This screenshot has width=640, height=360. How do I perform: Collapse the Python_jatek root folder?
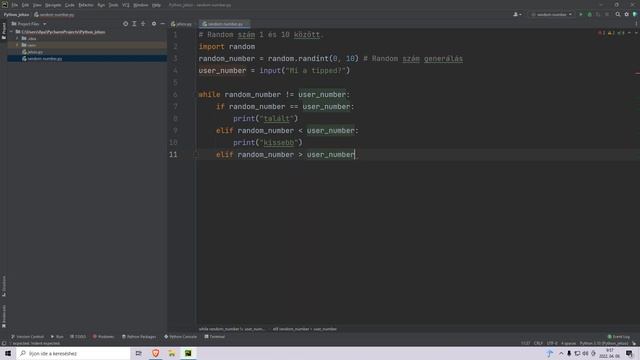(11, 32)
